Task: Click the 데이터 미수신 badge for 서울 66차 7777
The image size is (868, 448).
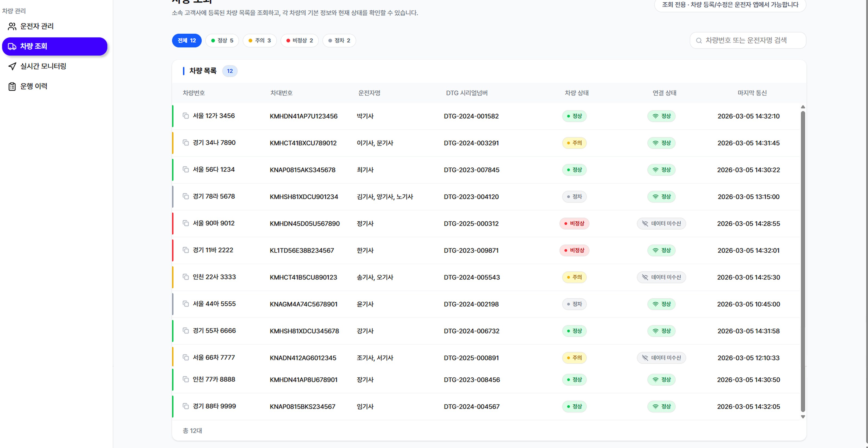Action: pyautogui.click(x=661, y=358)
